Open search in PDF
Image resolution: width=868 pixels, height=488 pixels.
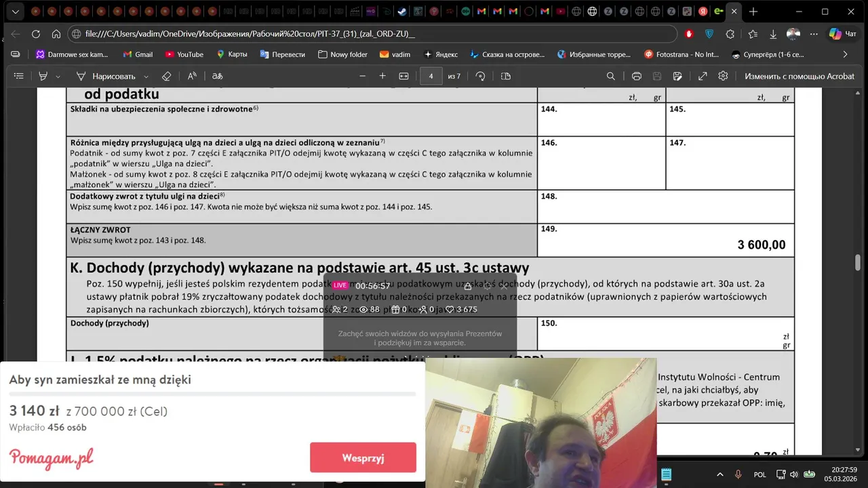pyautogui.click(x=611, y=77)
